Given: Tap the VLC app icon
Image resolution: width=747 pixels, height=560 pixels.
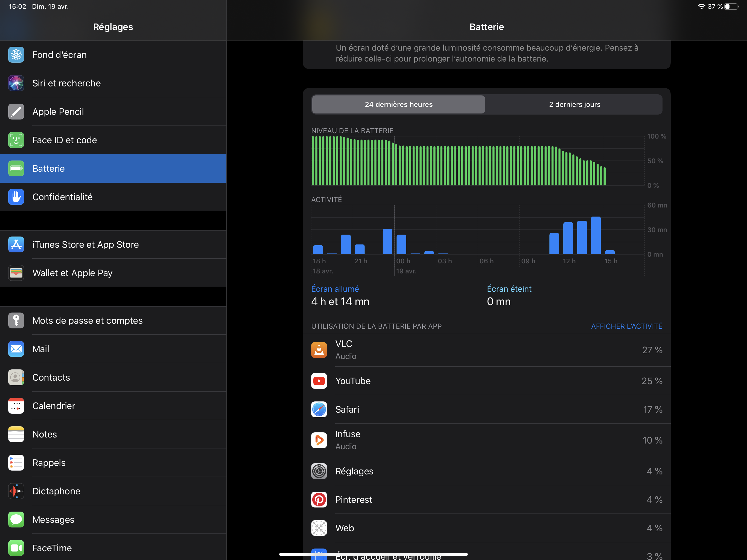Looking at the screenshot, I should click(x=319, y=350).
